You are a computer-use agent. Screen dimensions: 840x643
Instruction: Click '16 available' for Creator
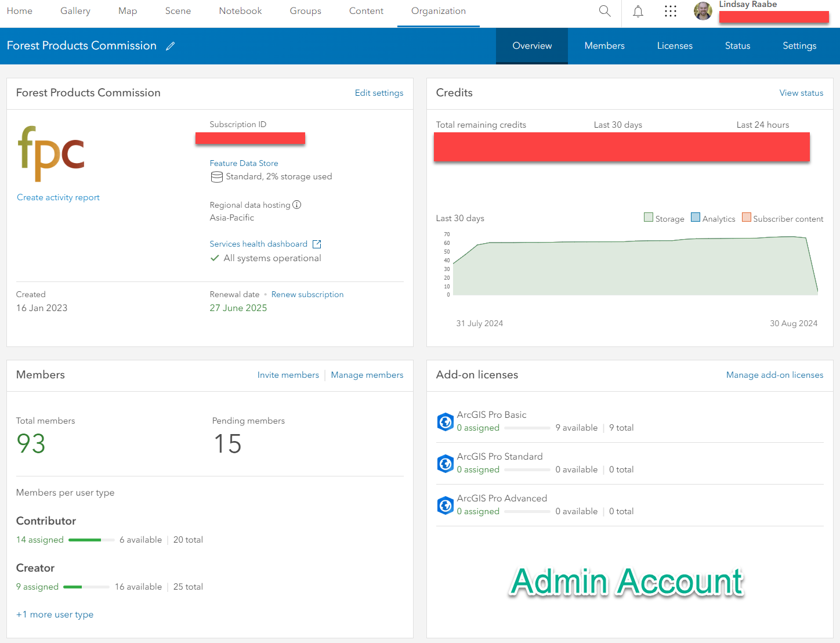coord(139,587)
